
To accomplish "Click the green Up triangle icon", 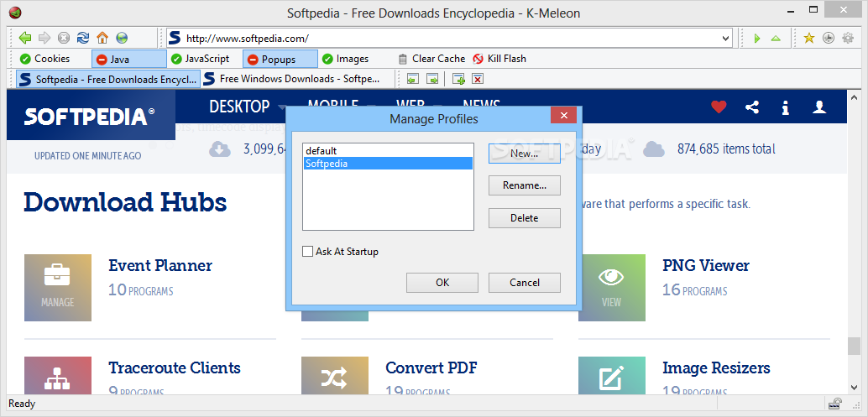I will (776, 38).
